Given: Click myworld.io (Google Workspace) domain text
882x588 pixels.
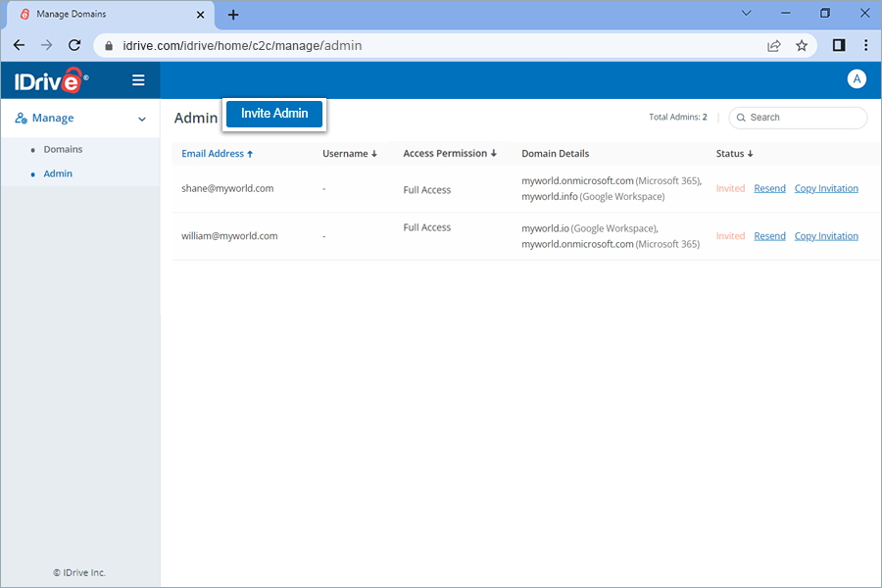Looking at the screenshot, I should (x=589, y=228).
